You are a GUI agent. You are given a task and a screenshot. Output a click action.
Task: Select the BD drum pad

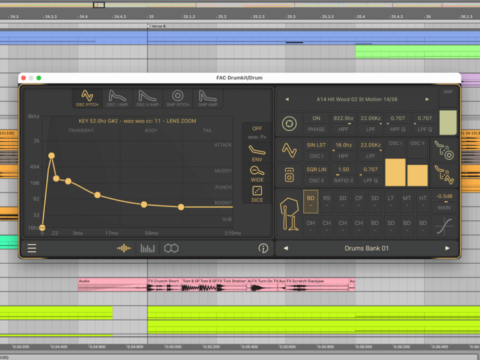click(311, 201)
